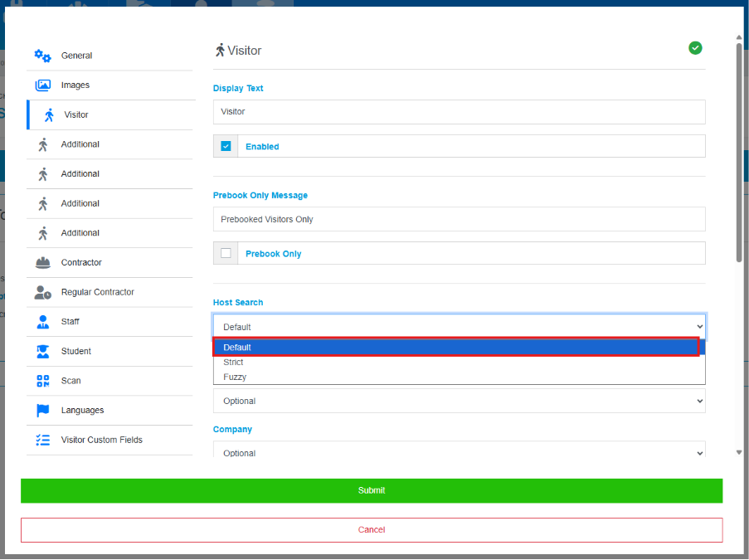This screenshot has height=560, width=749.
Task: Click the Company heading
Action: (x=232, y=429)
